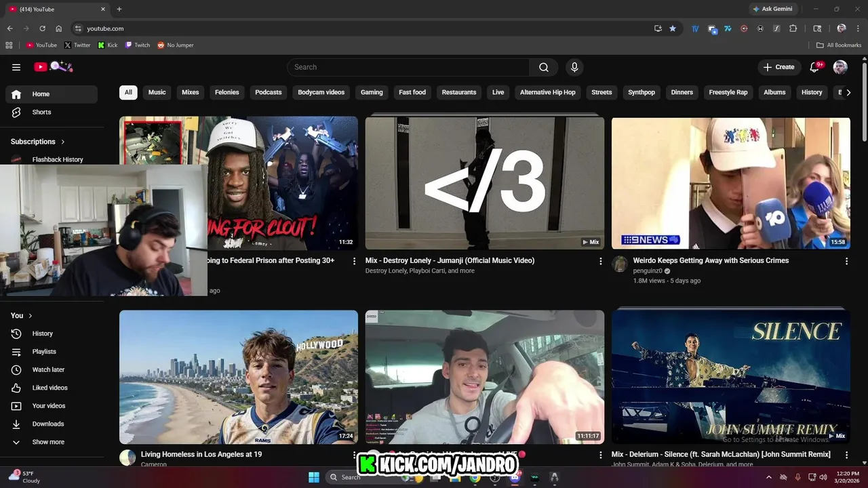The height and width of the screenshot is (488, 868).
Task: Bookmark this page star icon
Action: pyautogui.click(x=673, y=28)
